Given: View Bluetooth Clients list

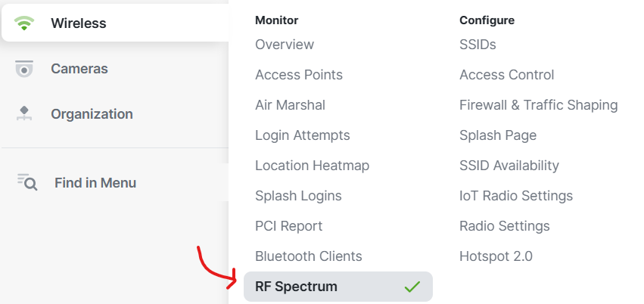Looking at the screenshot, I should 309,256.
